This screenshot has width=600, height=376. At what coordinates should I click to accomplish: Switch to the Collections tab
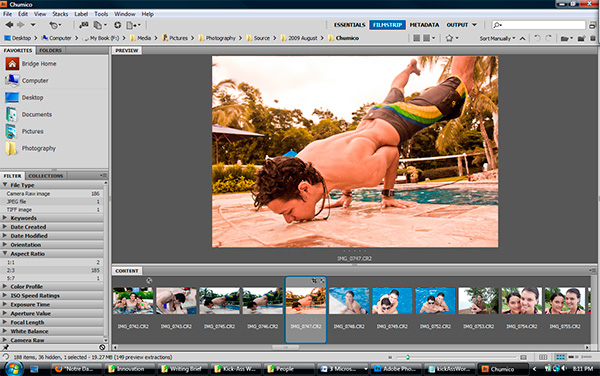click(46, 176)
